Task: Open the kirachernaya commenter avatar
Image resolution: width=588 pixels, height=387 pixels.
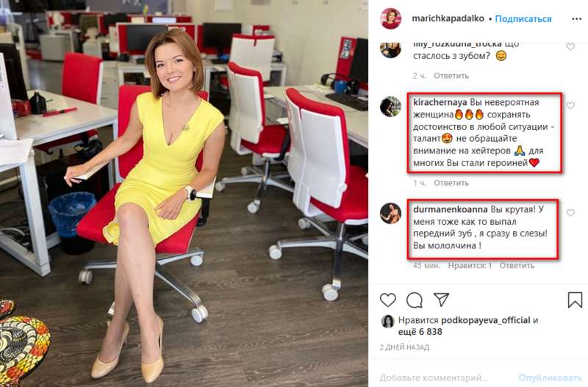Action: click(x=390, y=106)
